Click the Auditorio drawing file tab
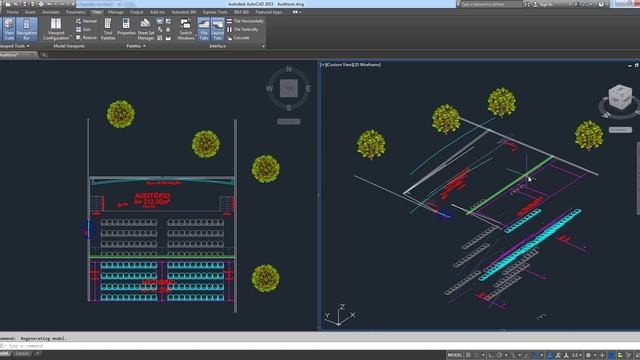Image resolution: width=640 pixels, height=360 pixels. 16,55
